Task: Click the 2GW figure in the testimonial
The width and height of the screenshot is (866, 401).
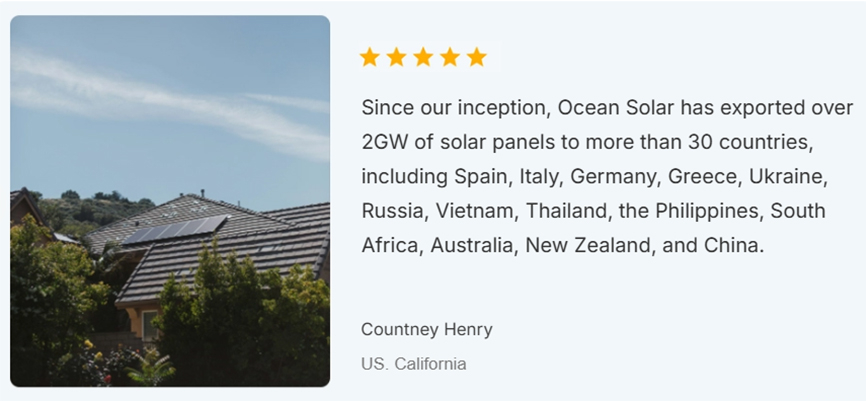Action: [x=385, y=141]
